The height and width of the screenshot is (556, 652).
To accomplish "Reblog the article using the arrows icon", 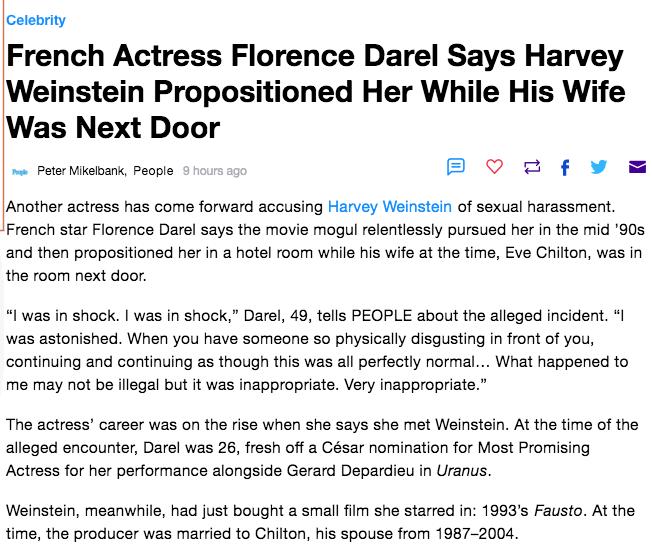I will (532, 167).
